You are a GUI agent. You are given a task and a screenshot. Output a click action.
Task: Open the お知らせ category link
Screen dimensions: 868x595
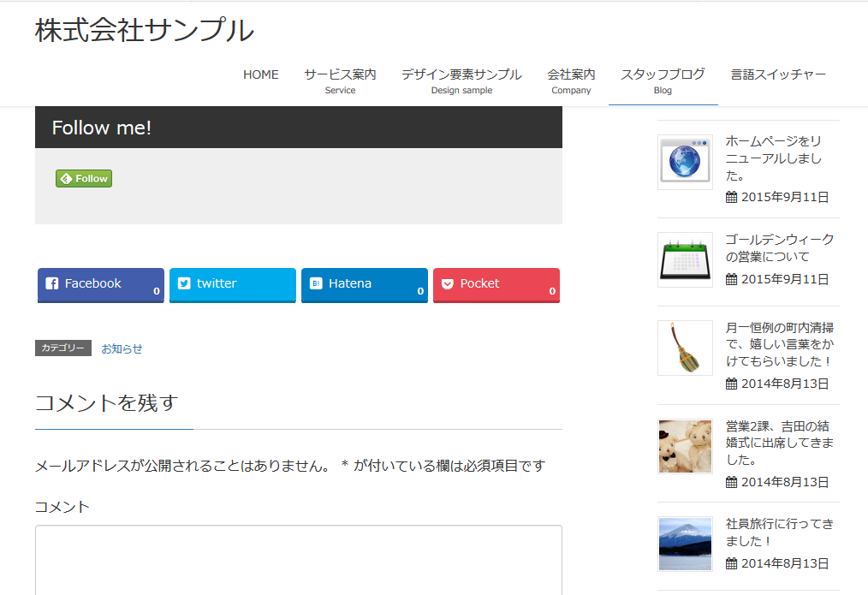click(122, 348)
